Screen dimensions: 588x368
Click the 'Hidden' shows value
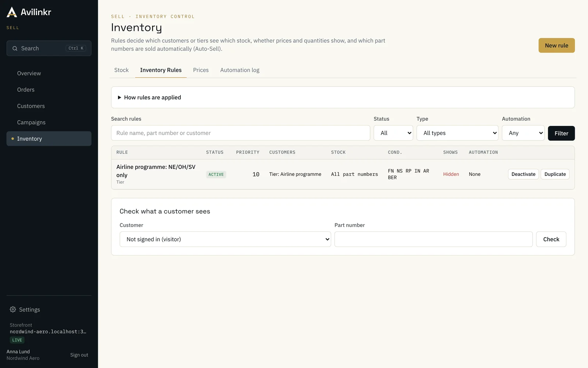click(x=451, y=174)
